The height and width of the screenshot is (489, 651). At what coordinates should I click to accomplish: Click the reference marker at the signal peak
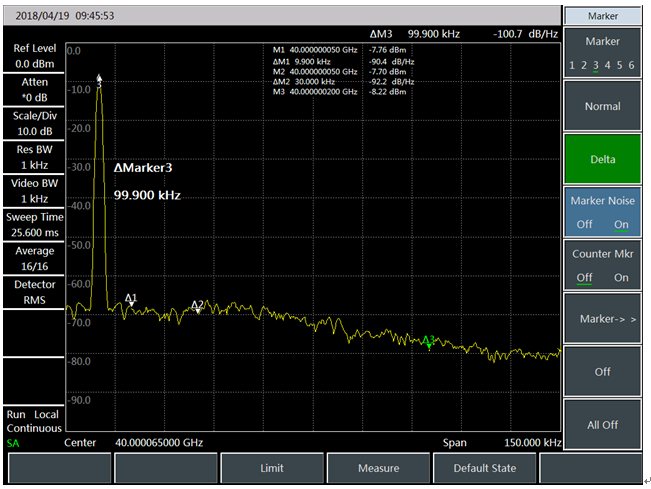(99, 78)
